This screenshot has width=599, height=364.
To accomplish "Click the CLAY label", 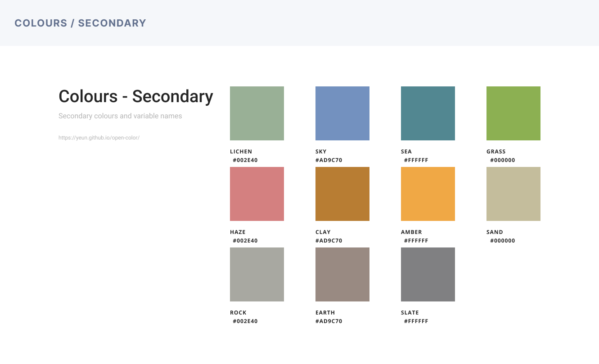I will pos(323,232).
